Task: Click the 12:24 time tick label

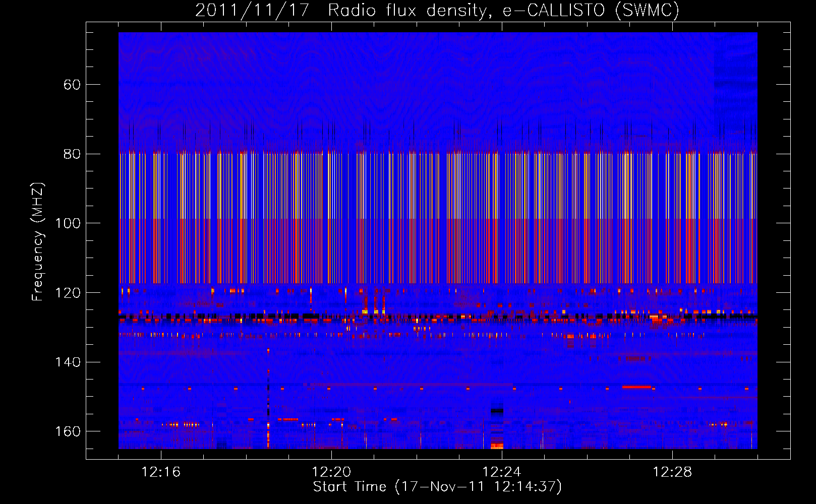Action: (x=502, y=472)
